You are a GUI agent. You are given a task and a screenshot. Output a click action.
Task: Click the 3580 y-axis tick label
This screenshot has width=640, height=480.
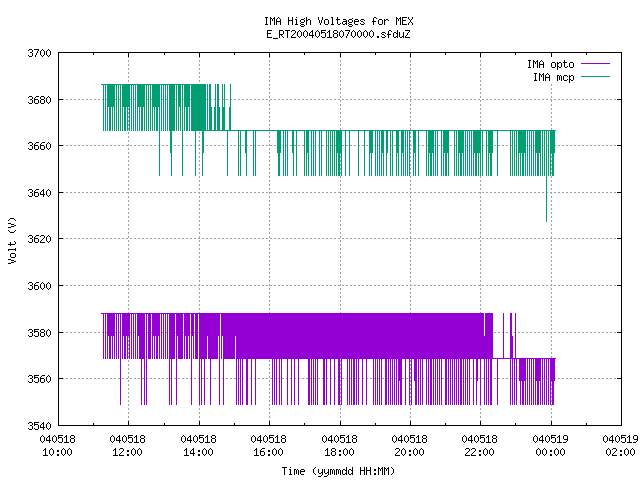coord(39,333)
